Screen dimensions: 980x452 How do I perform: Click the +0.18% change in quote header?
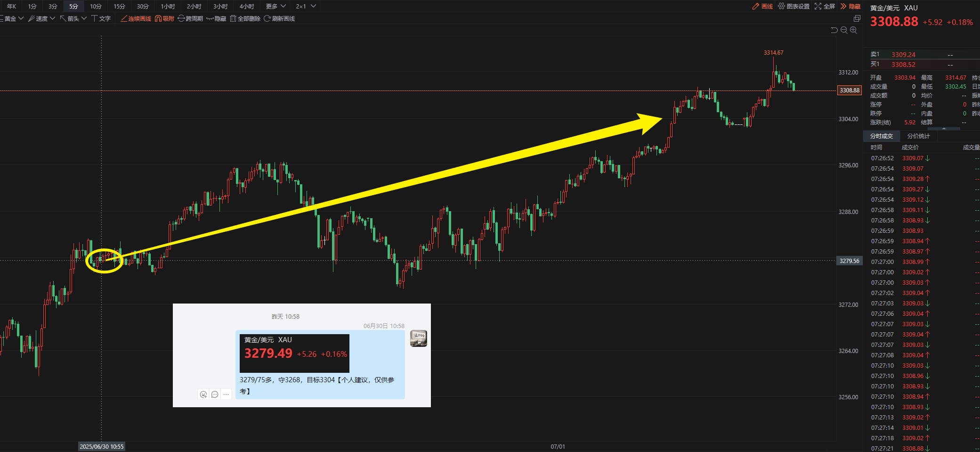click(960, 22)
